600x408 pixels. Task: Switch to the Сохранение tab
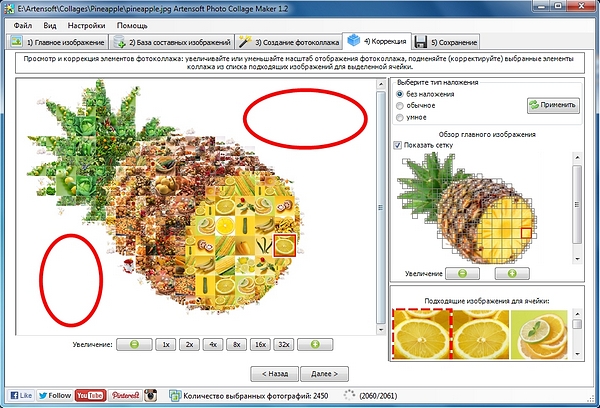pyautogui.click(x=446, y=42)
